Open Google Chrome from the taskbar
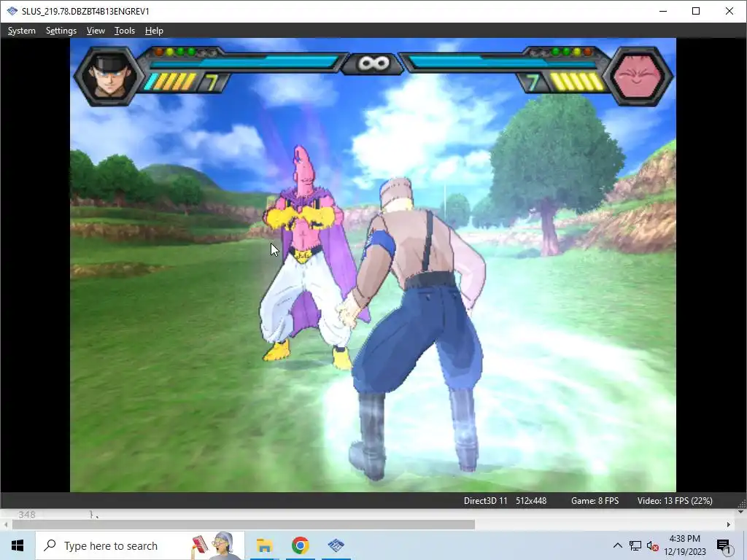This screenshot has height=560, width=747. (300, 545)
